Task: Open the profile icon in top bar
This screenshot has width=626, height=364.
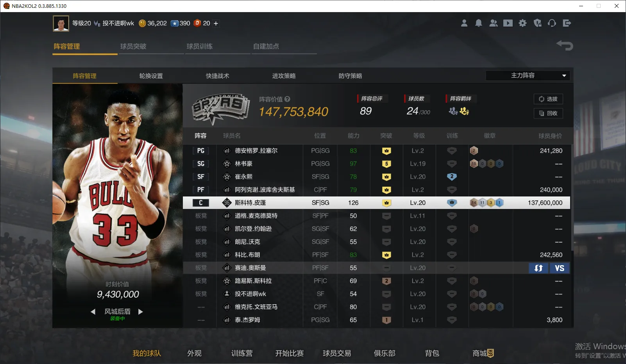Action: pyautogui.click(x=464, y=23)
